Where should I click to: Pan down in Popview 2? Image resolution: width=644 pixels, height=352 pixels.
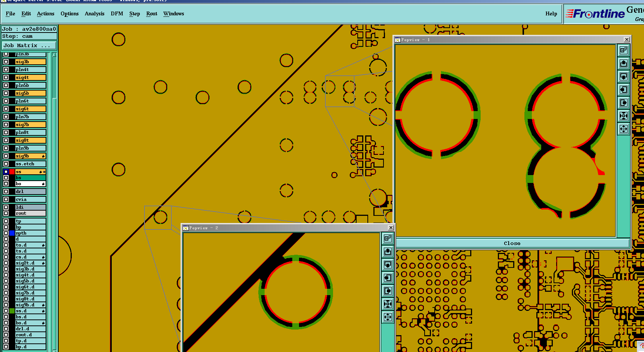pos(388,264)
